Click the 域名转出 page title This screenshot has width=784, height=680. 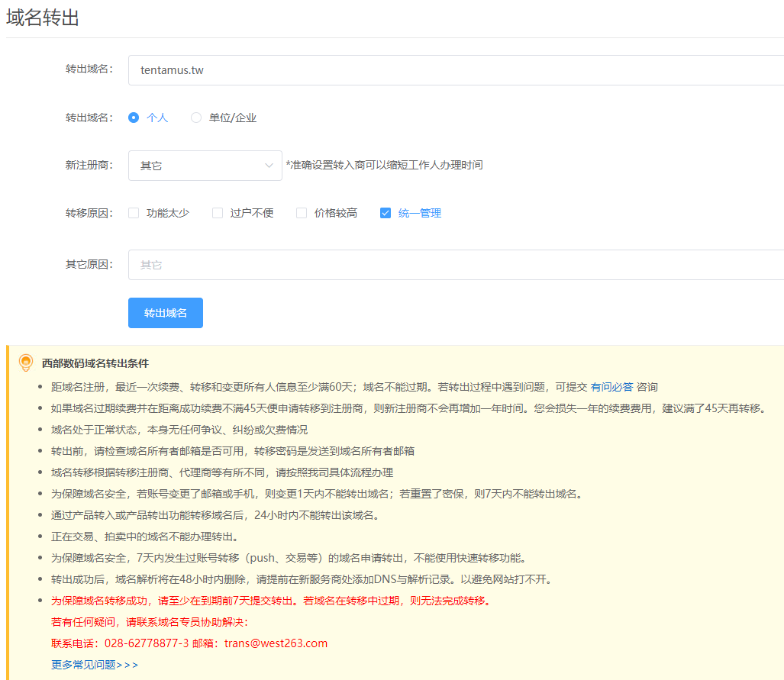[x=43, y=18]
